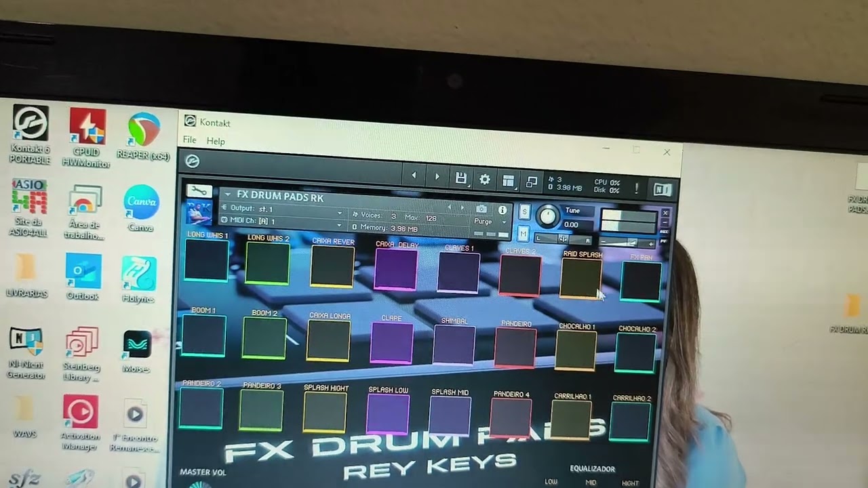
Task: Click the Max voices value 128
Action: [431, 218]
